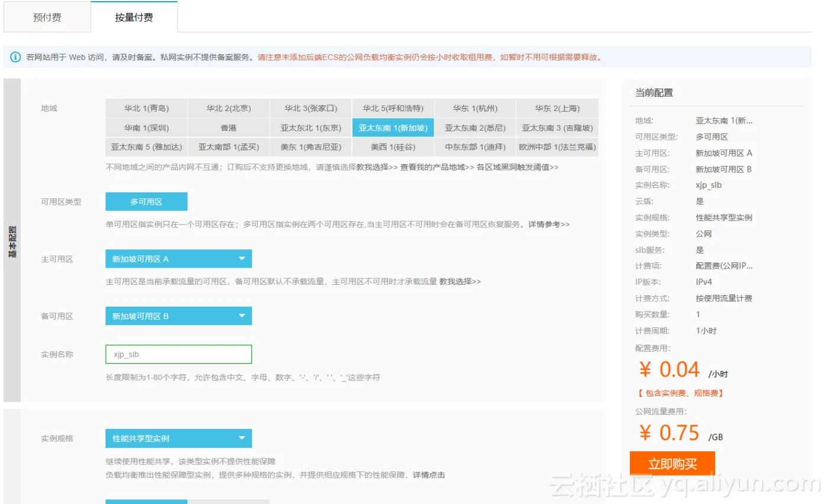Click the 实例名称 input field xjp_slb
Screen dimensions: 828x504
tap(179, 355)
